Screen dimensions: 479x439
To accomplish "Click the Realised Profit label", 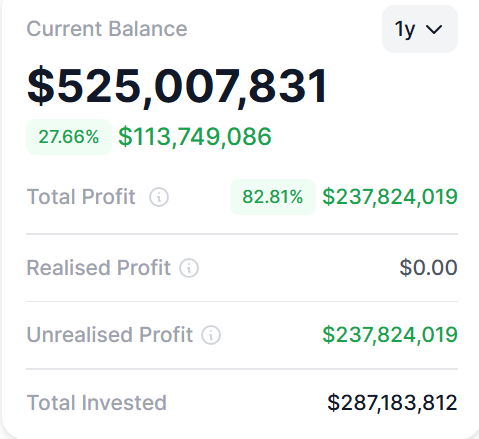I will [99, 268].
